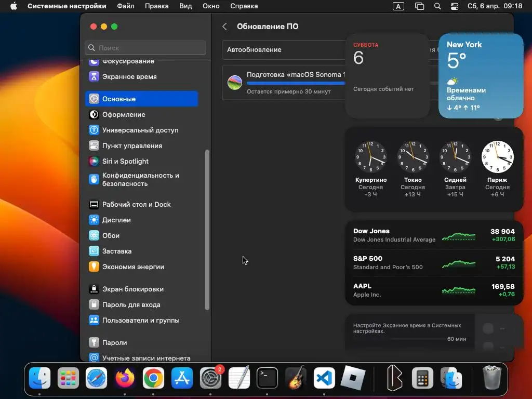Open Launchpad from the Dock

(68, 378)
